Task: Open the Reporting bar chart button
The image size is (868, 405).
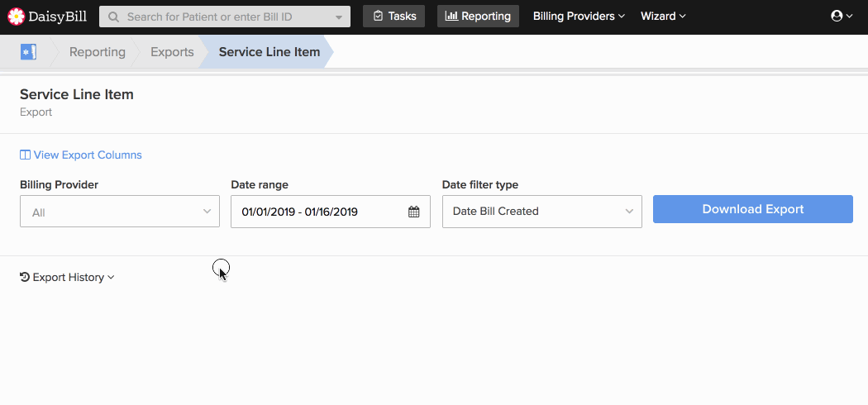Action: click(x=479, y=16)
